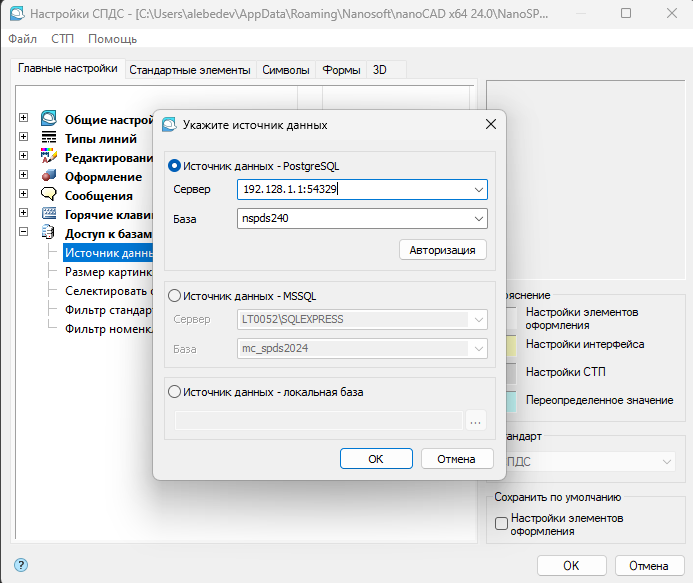The height and width of the screenshot is (583, 693).
Task: Open the PostgreSQL Сервер dropdown
Action: click(478, 189)
